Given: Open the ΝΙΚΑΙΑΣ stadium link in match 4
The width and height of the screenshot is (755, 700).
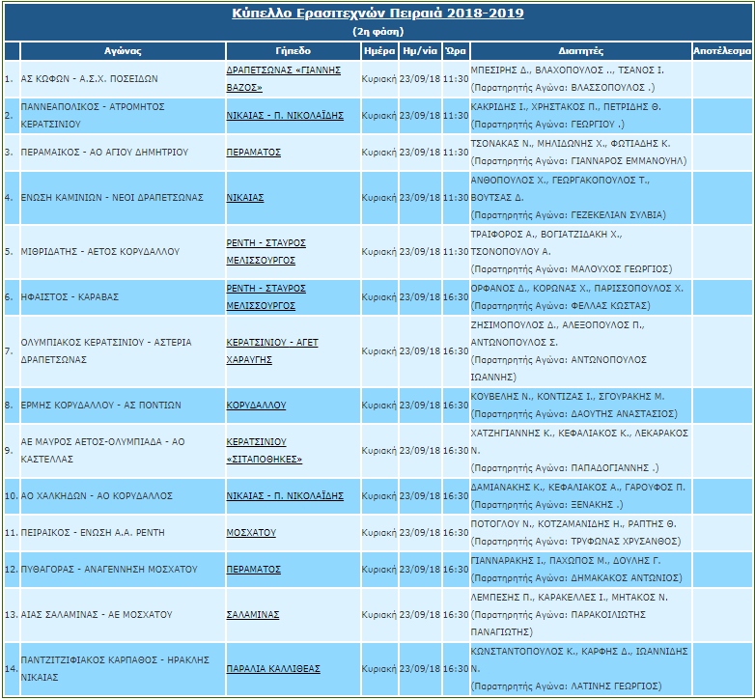Looking at the screenshot, I should [245, 197].
